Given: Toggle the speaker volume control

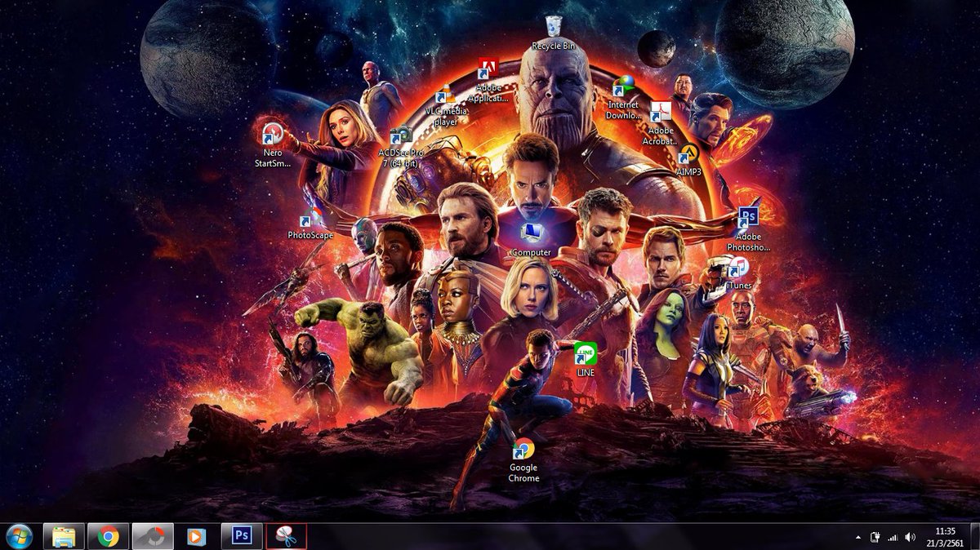Looking at the screenshot, I should [x=910, y=538].
